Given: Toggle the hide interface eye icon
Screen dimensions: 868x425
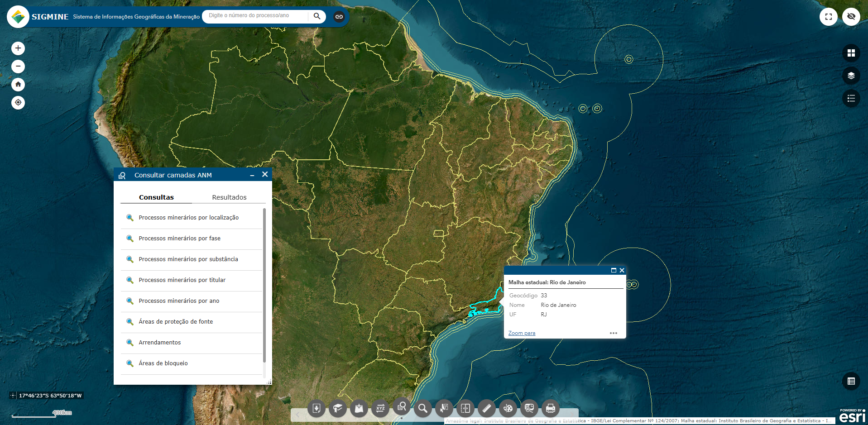Looking at the screenshot, I should click(851, 17).
